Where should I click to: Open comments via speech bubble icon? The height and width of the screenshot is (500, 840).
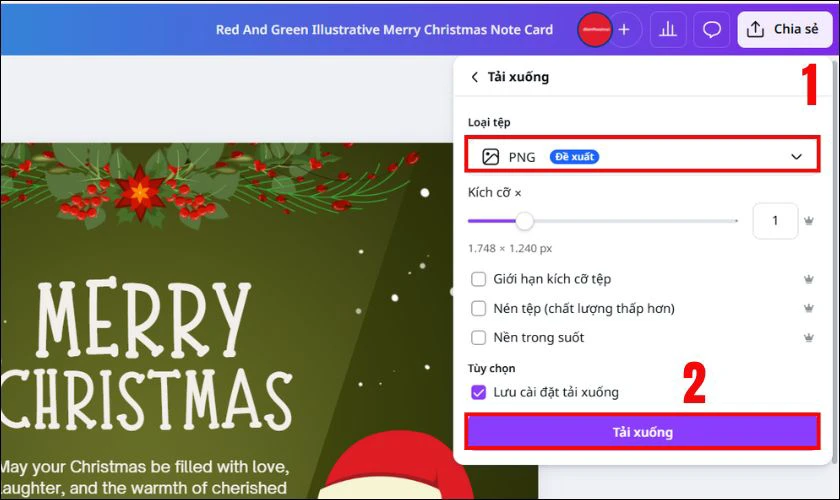(x=711, y=29)
